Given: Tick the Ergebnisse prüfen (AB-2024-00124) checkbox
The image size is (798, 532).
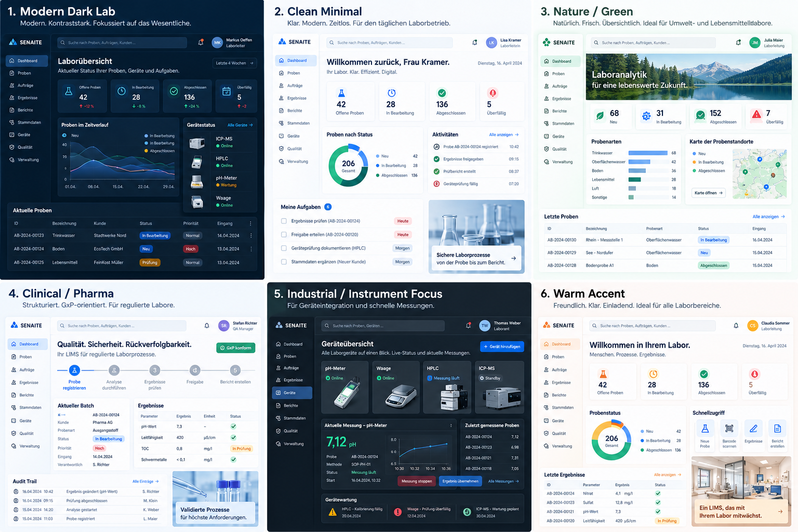Looking at the screenshot, I should point(284,221).
